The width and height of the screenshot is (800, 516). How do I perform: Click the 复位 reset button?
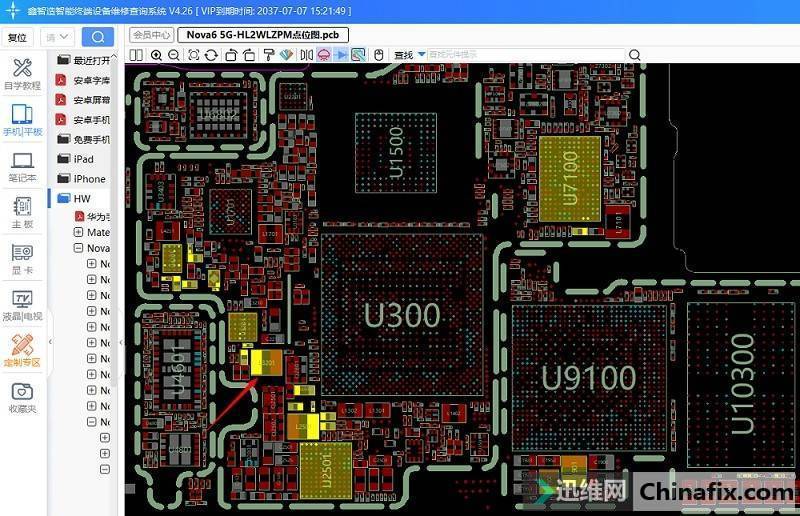(x=17, y=37)
